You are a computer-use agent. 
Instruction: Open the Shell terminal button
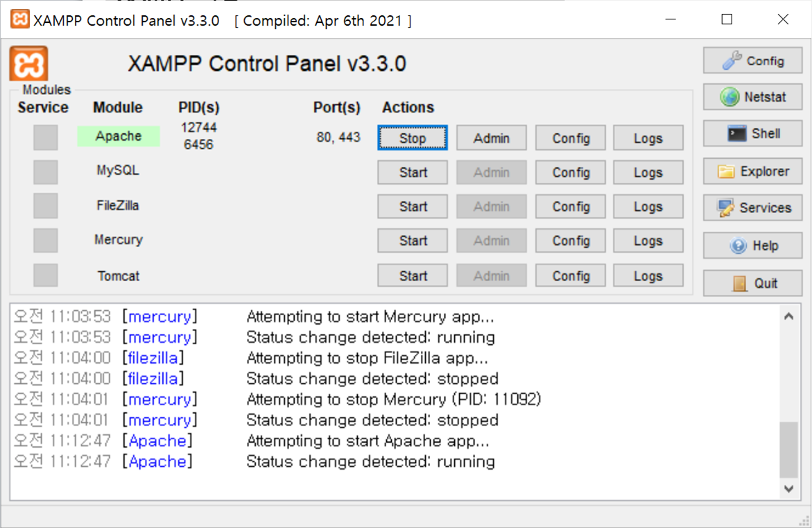(x=752, y=134)
